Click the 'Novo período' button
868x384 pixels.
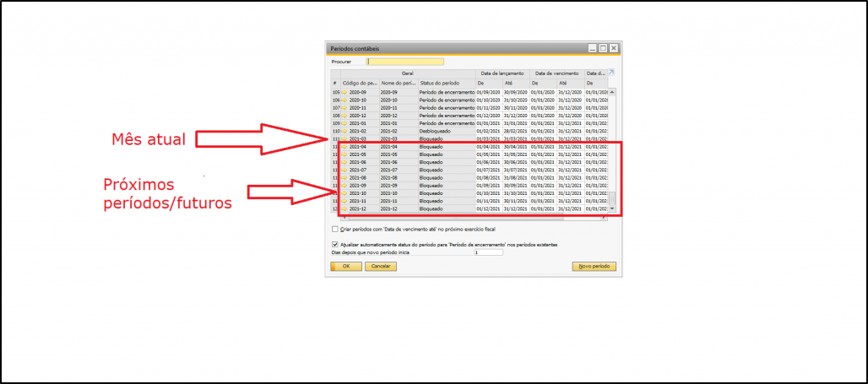point(594,266)
